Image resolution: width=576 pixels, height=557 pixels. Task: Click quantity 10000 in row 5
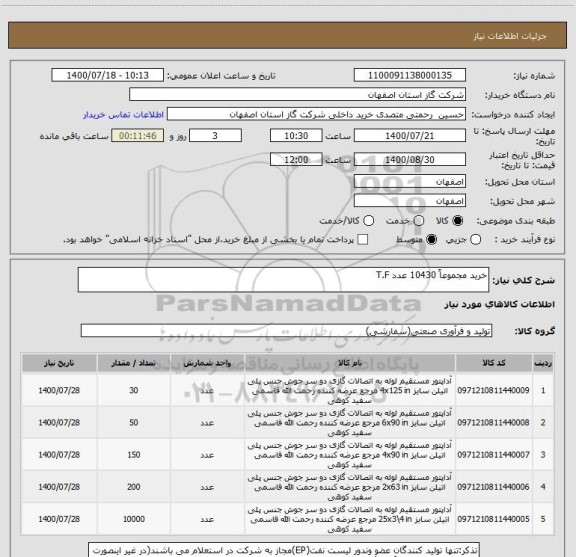tap(134, 519)
